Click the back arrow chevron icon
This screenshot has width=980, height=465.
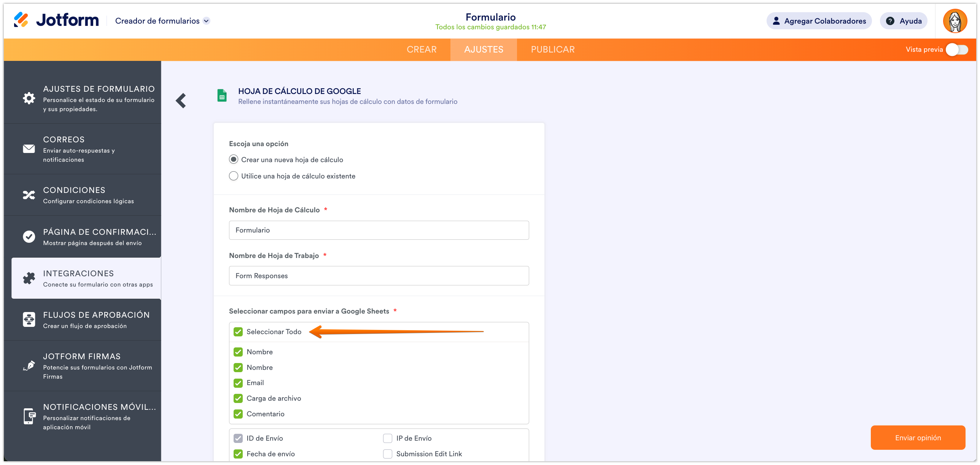pyautogui.click(x=181, y=101)
